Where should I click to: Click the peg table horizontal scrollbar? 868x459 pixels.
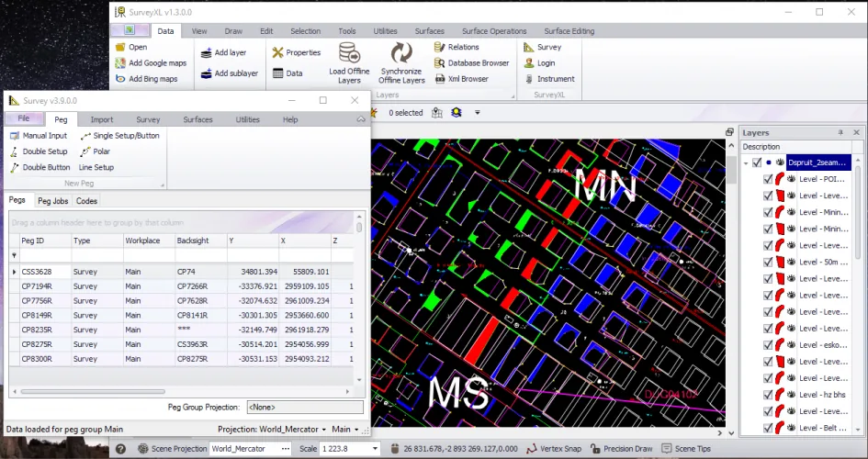pyautogui.click(x=93, y=392)
